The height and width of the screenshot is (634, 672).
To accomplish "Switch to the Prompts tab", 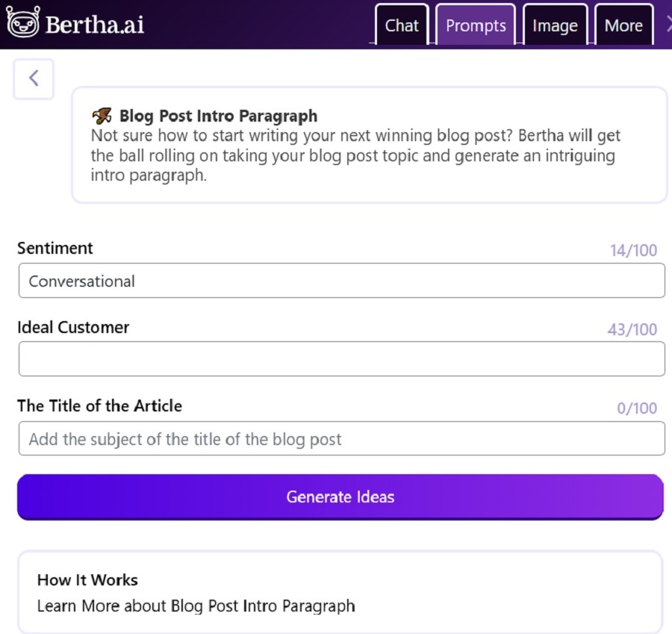I will 476,25.
